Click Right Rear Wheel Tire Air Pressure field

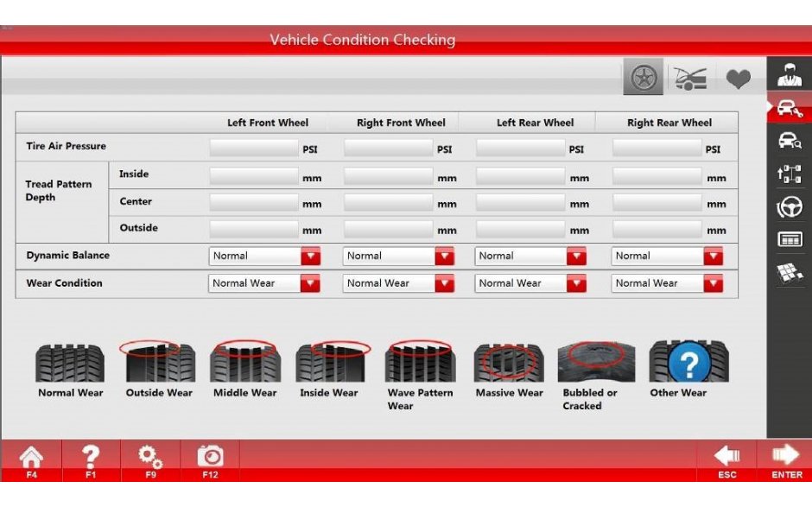(x=657, y=148)
